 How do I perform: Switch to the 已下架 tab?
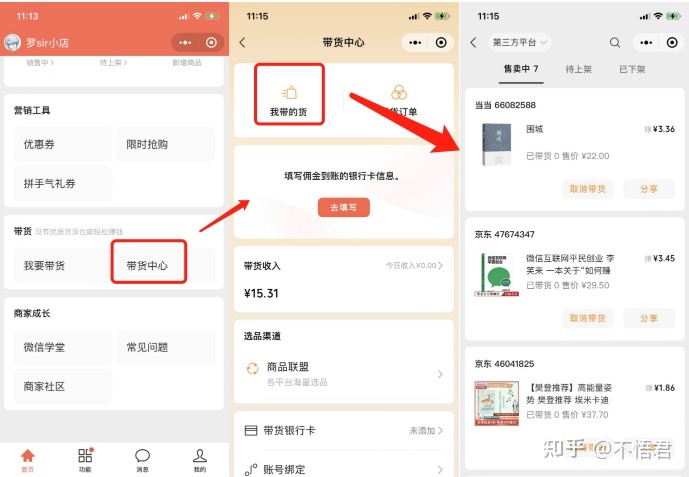click(x=632, y=69)
